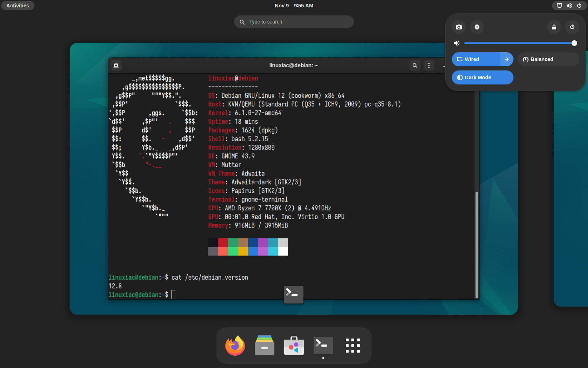Click the Terminal overlay icon on window
Image resolution: width=588 pixels, height=368 pixels.
pos(294,294)
